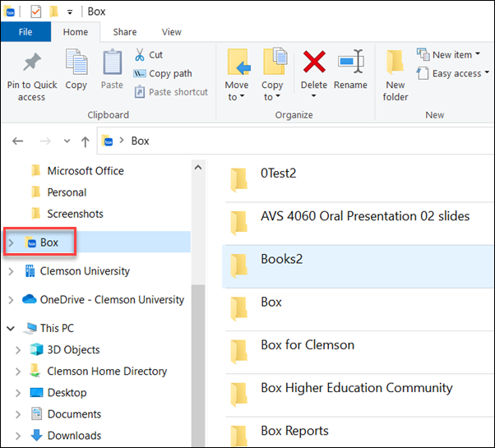This screenshot has height=448, width=495.
Task: Expand the Clemson University tree node
Action: point(11,271)
